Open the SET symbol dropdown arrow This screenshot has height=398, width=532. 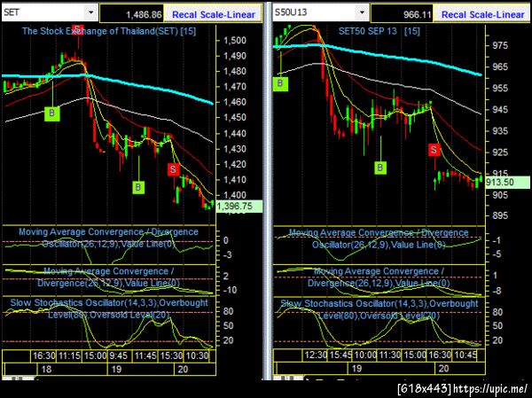[x=91, y=12]
